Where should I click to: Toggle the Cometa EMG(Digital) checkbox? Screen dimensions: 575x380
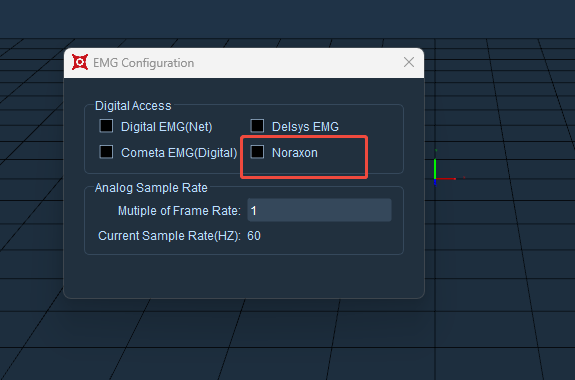(x=106, y=152)
